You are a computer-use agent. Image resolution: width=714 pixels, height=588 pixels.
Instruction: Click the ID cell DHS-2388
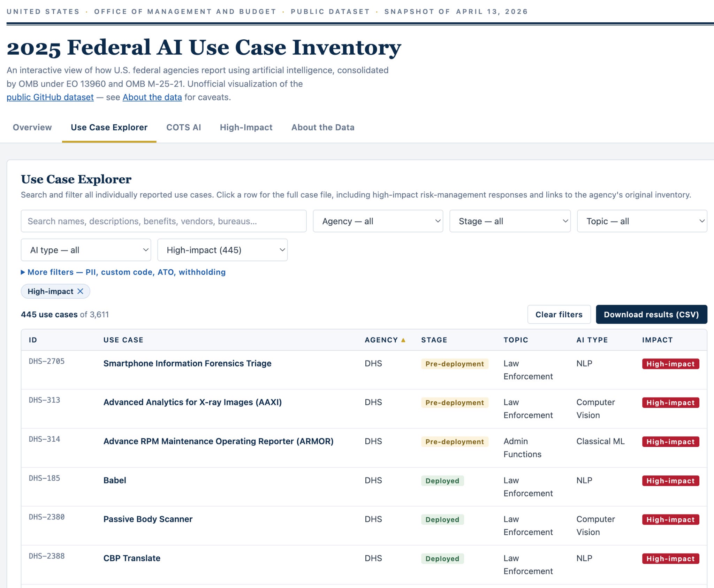point(47,556)
